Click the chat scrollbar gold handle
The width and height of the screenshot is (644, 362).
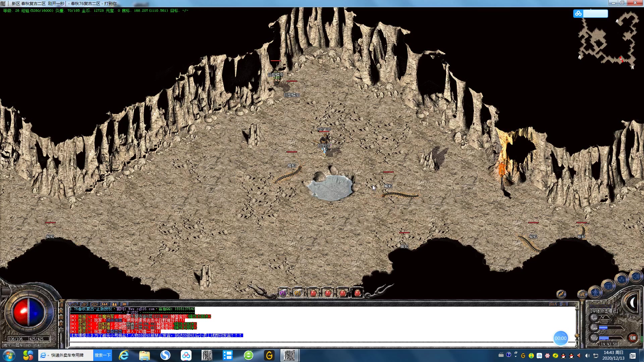click(x=577, y=336)
